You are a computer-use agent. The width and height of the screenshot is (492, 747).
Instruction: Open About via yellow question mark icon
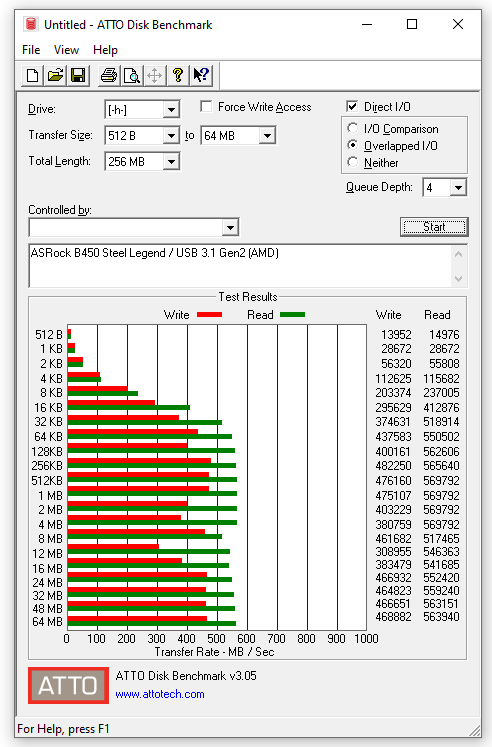[x=178, y=75]
